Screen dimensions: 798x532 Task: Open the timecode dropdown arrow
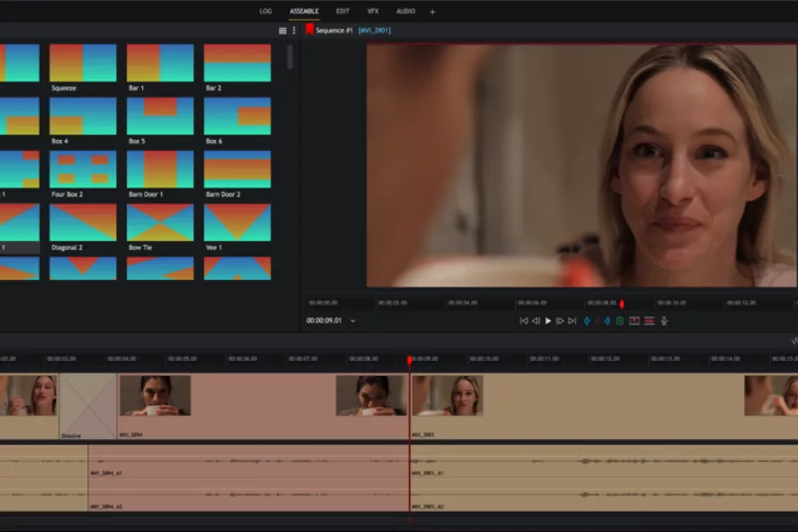353,321
